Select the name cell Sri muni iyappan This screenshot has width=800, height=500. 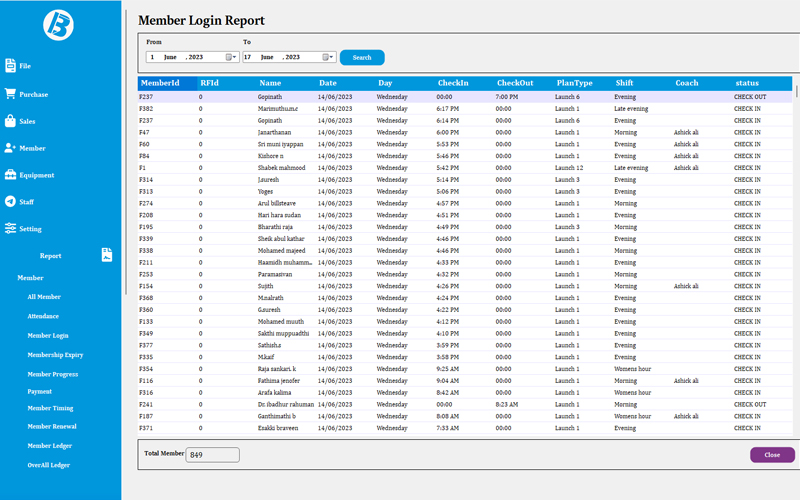[x=281, y=144]
